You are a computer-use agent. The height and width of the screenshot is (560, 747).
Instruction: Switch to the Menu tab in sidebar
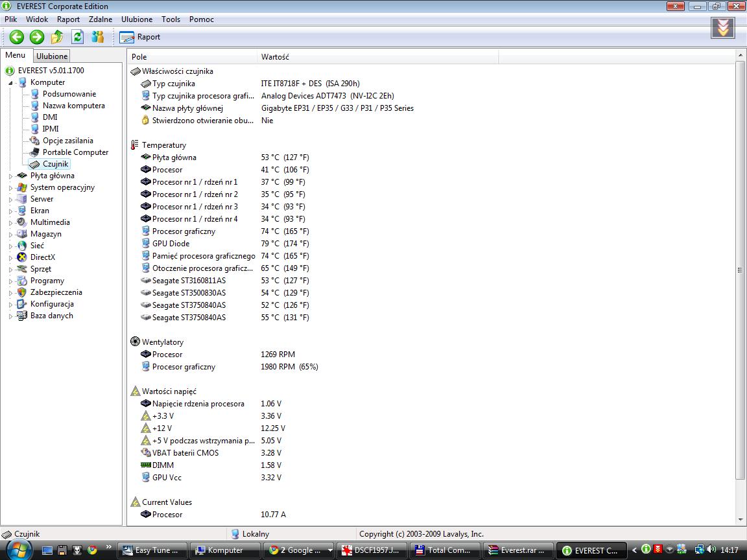[16, 55]
